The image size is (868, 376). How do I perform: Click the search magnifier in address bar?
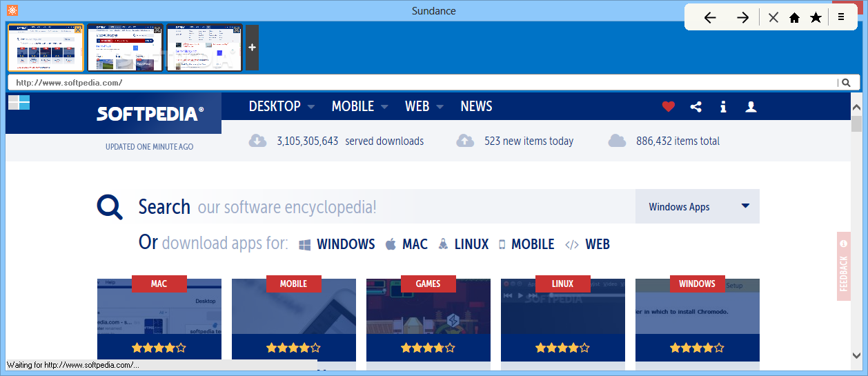[x=846, y=83]
